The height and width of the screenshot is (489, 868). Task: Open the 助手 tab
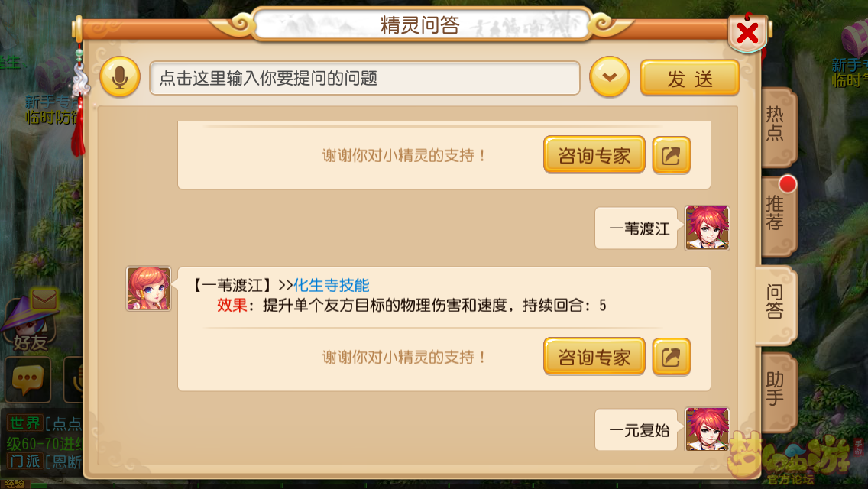[x=776, y=390]
